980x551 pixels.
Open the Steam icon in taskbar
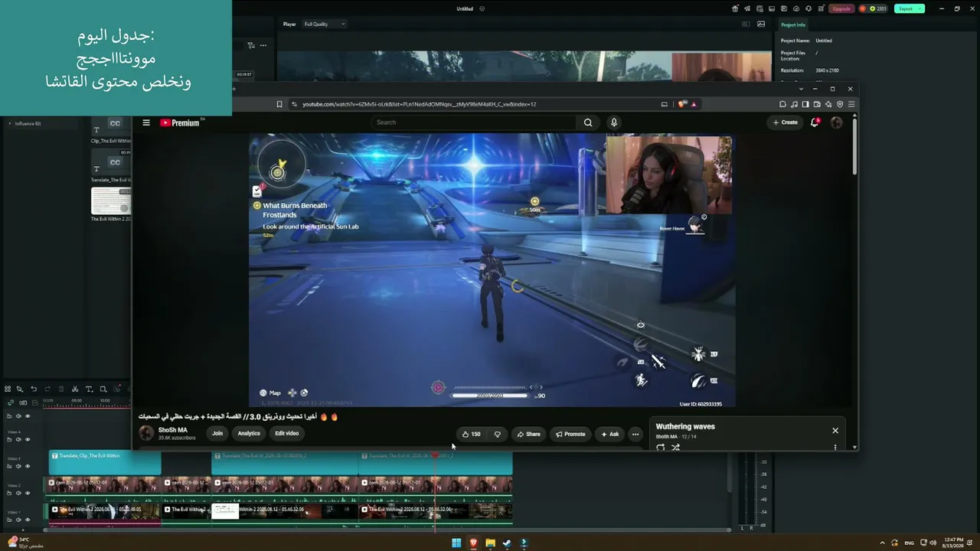tap(507, 543)
